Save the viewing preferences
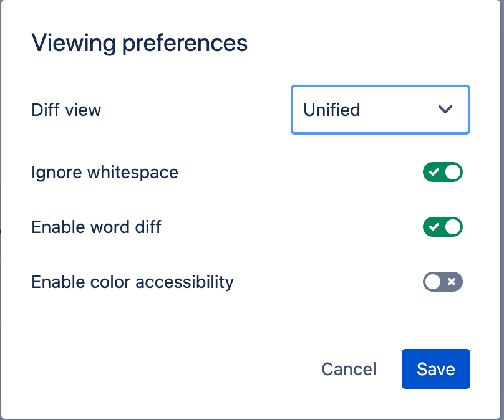 tap(436, 369)
